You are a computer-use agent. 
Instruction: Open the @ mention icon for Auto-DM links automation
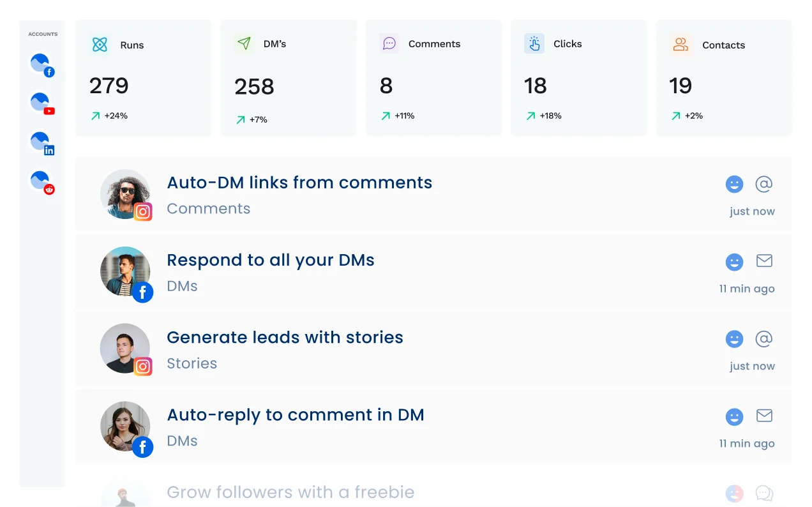(x=764, y=184)
